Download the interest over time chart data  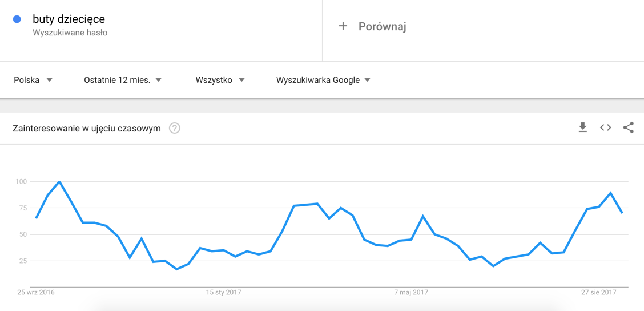coord(582,127)
